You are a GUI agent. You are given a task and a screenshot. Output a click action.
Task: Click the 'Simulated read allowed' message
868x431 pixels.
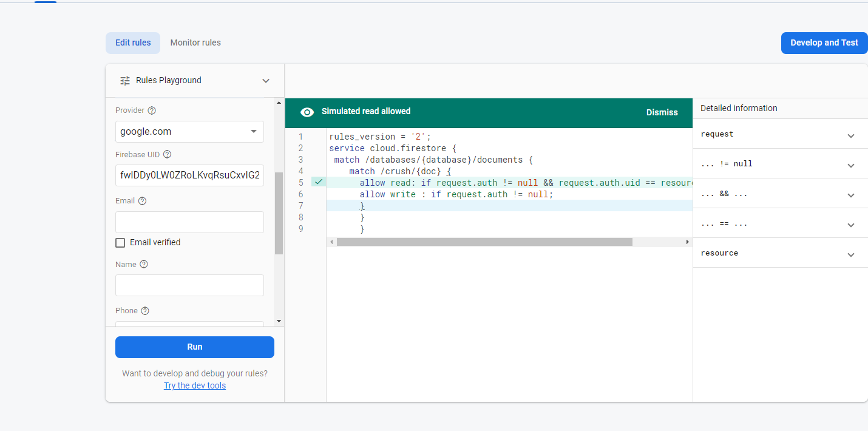pos(366,112)
